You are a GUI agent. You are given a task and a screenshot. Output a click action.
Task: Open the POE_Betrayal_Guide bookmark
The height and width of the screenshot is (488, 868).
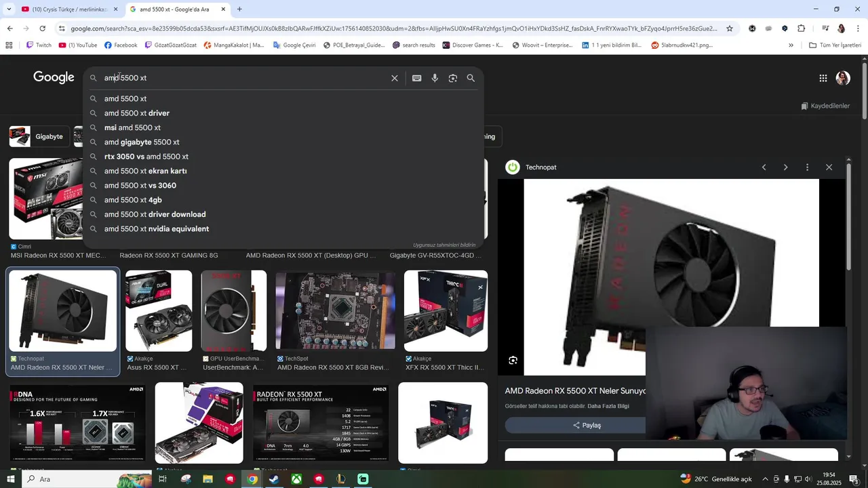[354, 45]
